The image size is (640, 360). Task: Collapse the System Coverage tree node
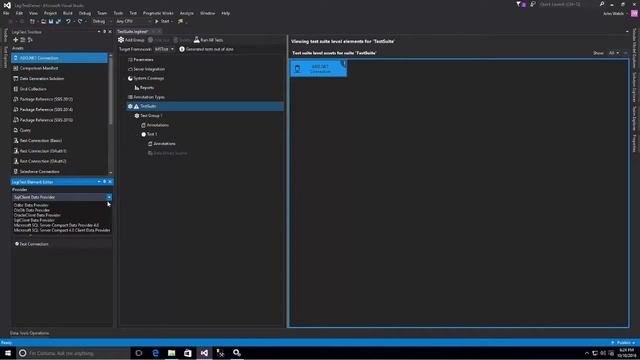[x=125, y=78]
